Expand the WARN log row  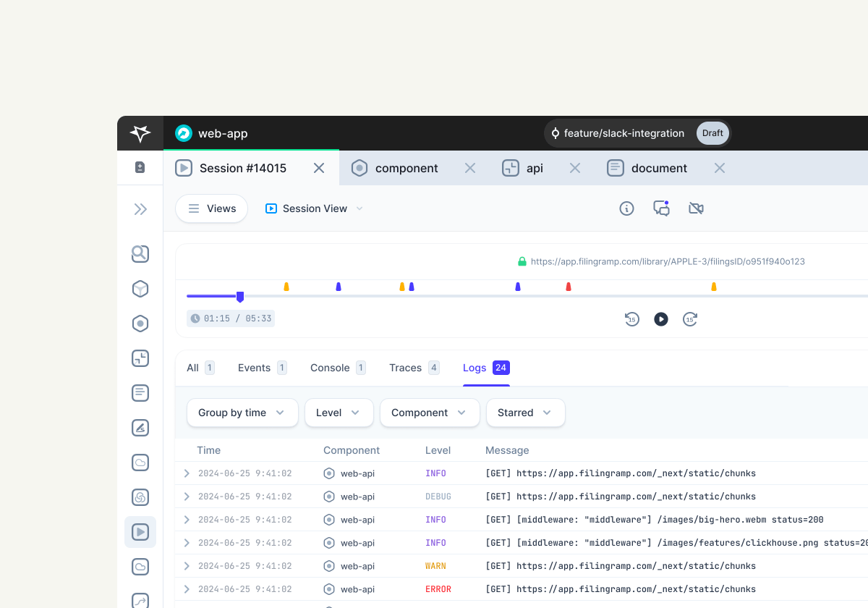pyautogui.click(x=187, y=566)
